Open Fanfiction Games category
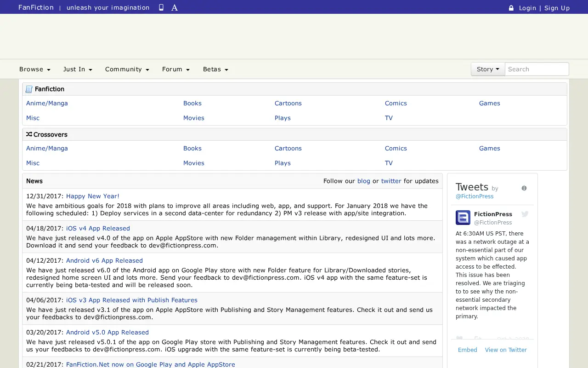 490,103
